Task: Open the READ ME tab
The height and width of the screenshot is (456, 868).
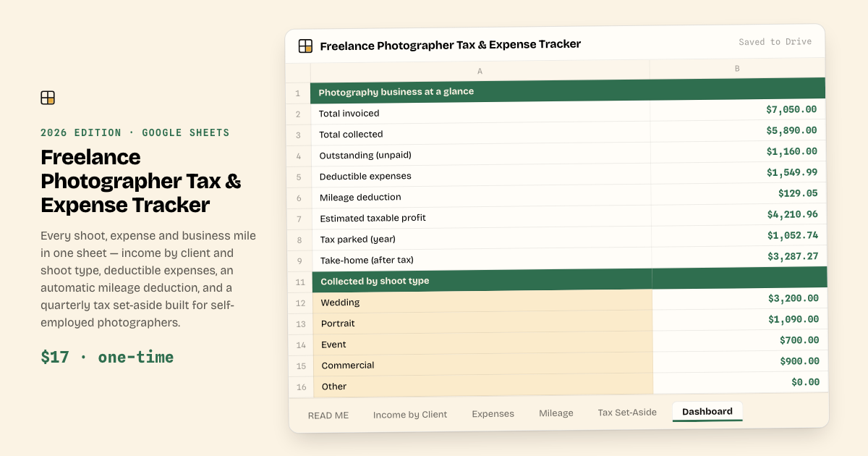Action: (328, 415)
